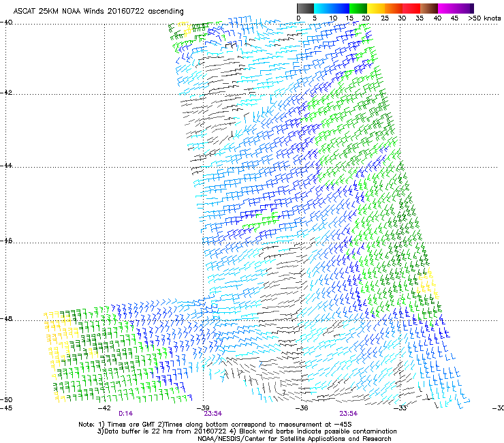Click the '-42' latitude axis label
The height and width of the screenshot is (443, 504).
click(x=6, y=92)
